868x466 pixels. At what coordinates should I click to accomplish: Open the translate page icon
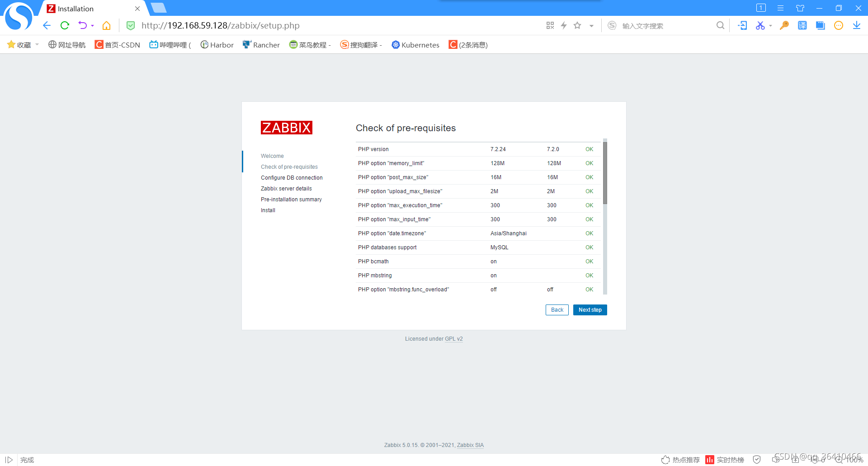click(x=802, y=26)
